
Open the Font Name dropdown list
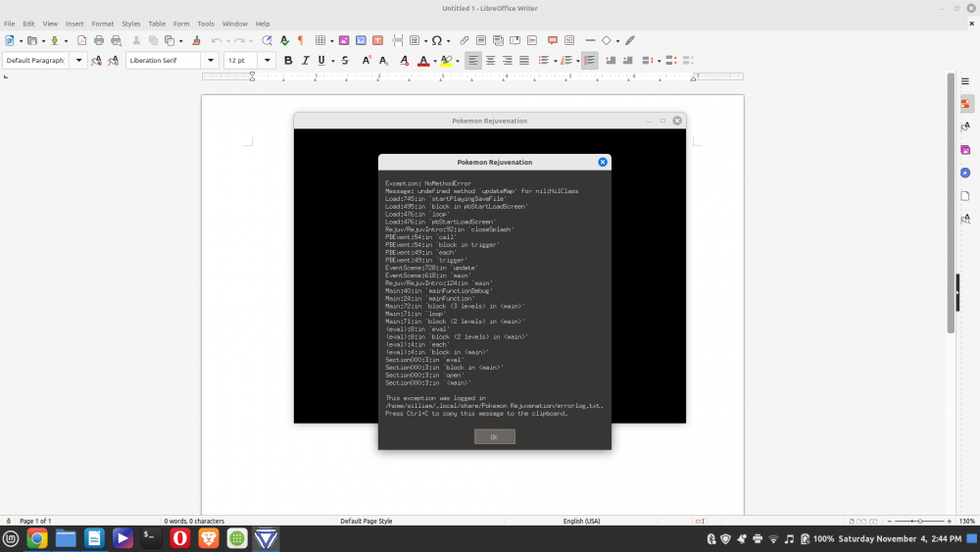(210, 60)
